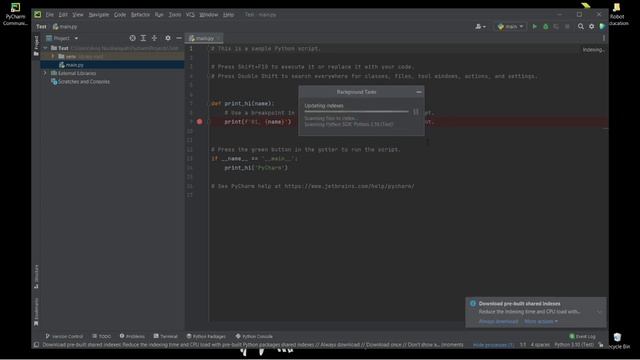
Task: Expand the venv folder arrow
Action: pyautogui.click(x=53, y=56)
